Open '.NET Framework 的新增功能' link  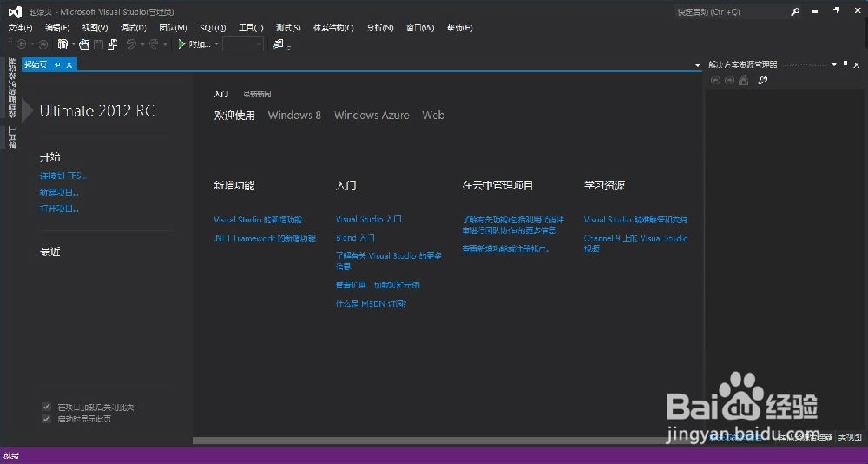(265, 238)
